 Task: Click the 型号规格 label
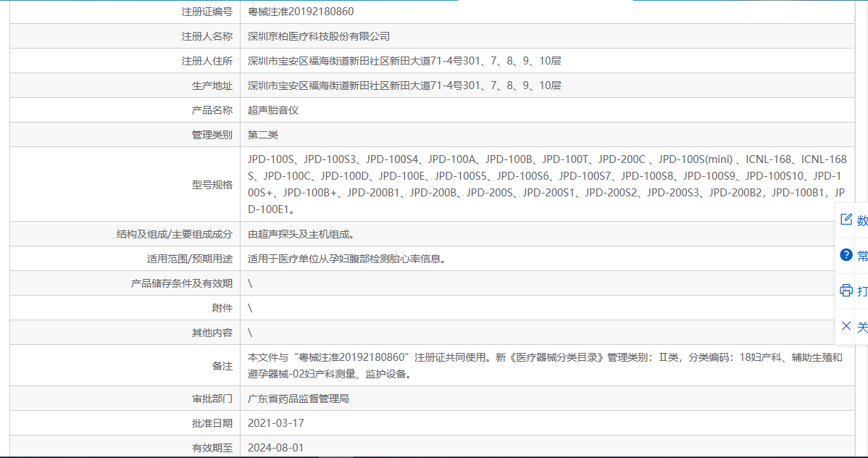(212, 184)
